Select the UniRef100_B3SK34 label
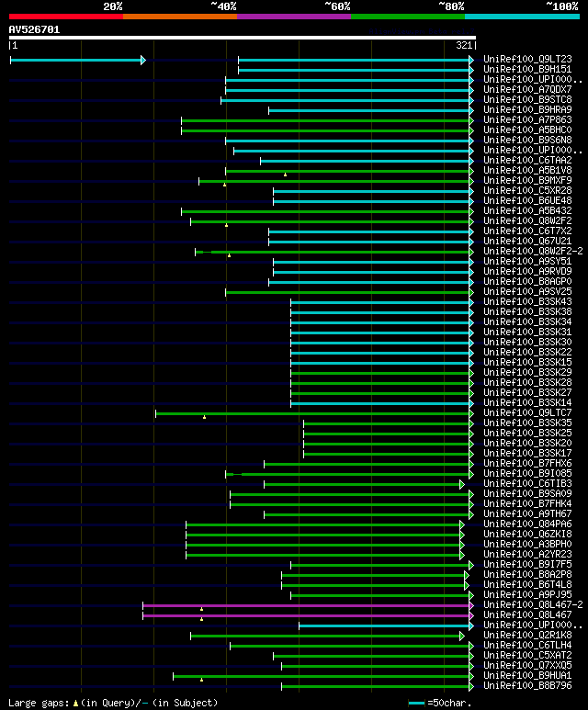 (x=527, y=321)
